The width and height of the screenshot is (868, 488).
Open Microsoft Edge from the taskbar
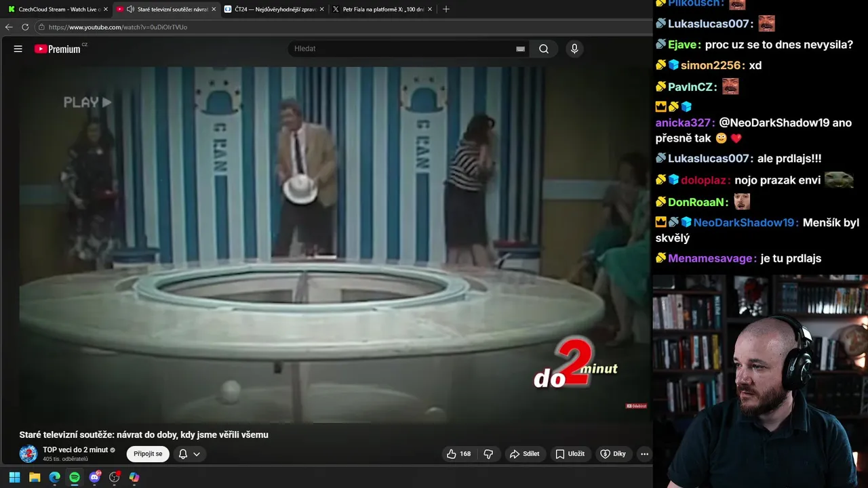click(x=54, y=477)
